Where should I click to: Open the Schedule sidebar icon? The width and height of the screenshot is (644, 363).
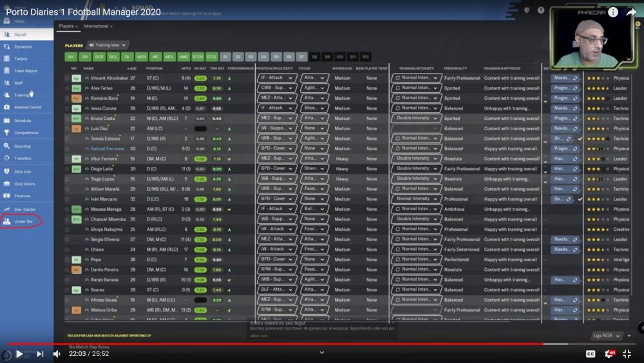pyautogui.click(x=6, y=121)
